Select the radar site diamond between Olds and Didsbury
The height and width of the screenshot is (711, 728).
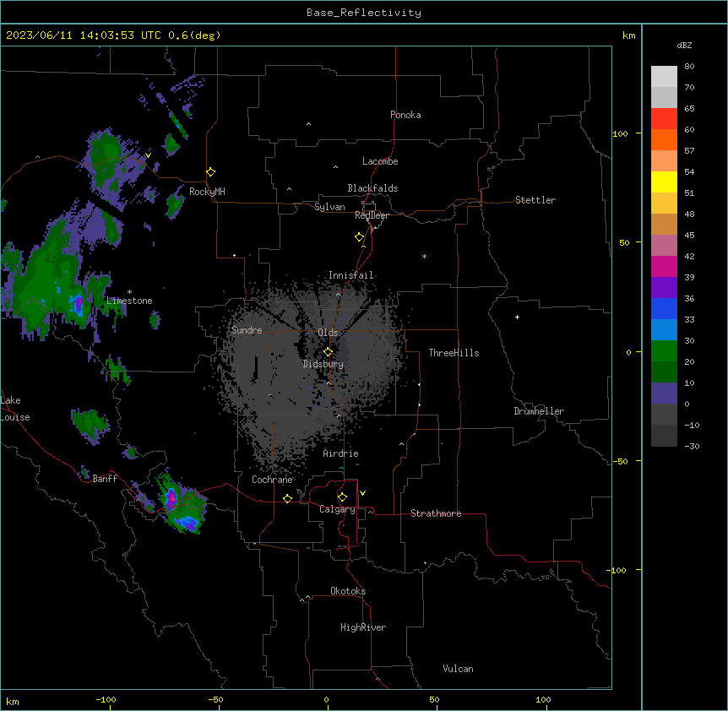click(328, 352)
